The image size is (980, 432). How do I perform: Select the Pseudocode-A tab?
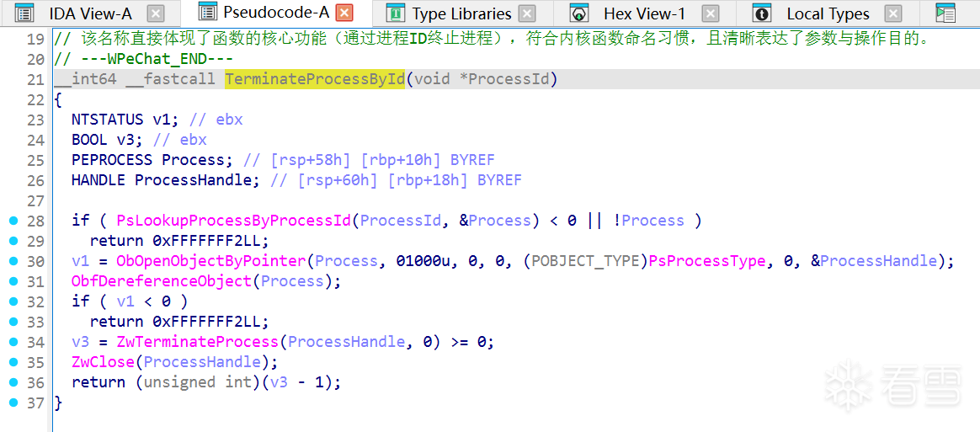point(277,13)
